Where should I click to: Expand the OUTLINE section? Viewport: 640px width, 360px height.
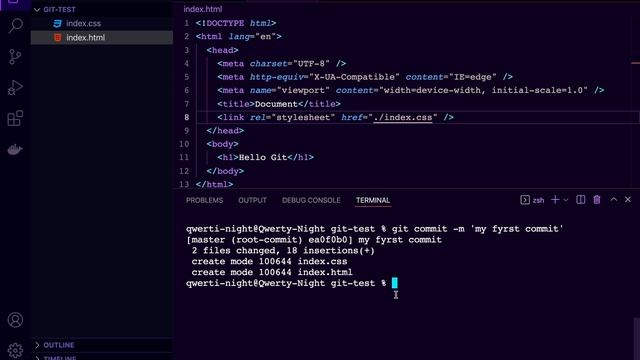pyautogui.click(x=37, y=345)
